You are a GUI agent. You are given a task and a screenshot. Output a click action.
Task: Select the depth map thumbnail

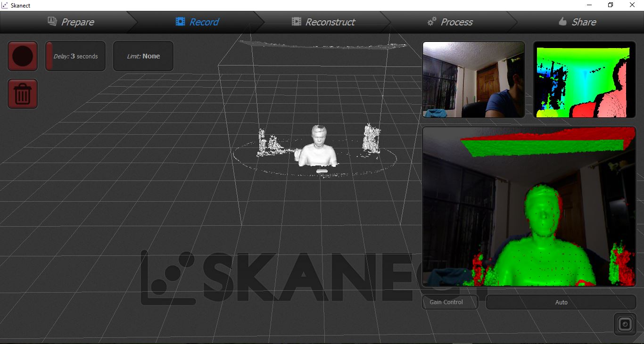point(585,80)
